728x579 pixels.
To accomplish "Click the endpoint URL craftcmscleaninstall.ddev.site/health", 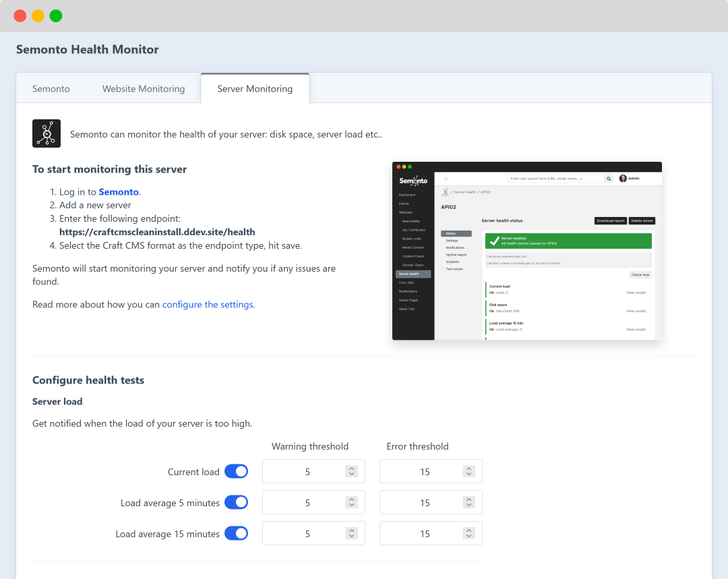I will coord(157,232).
